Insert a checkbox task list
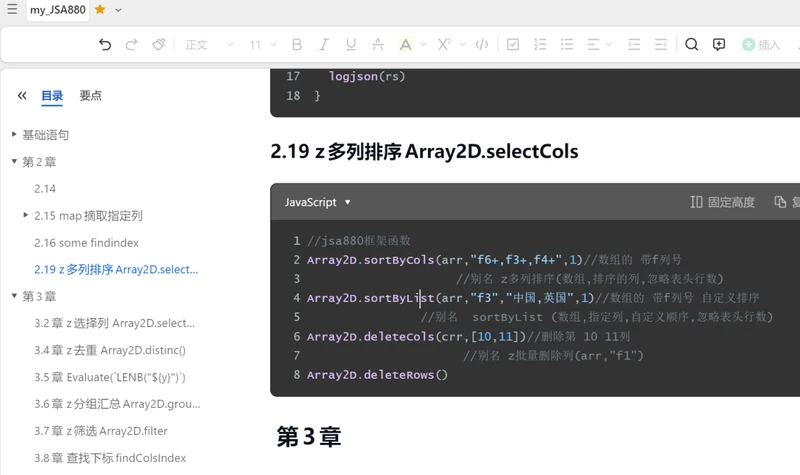 click(x=513, y=45)
